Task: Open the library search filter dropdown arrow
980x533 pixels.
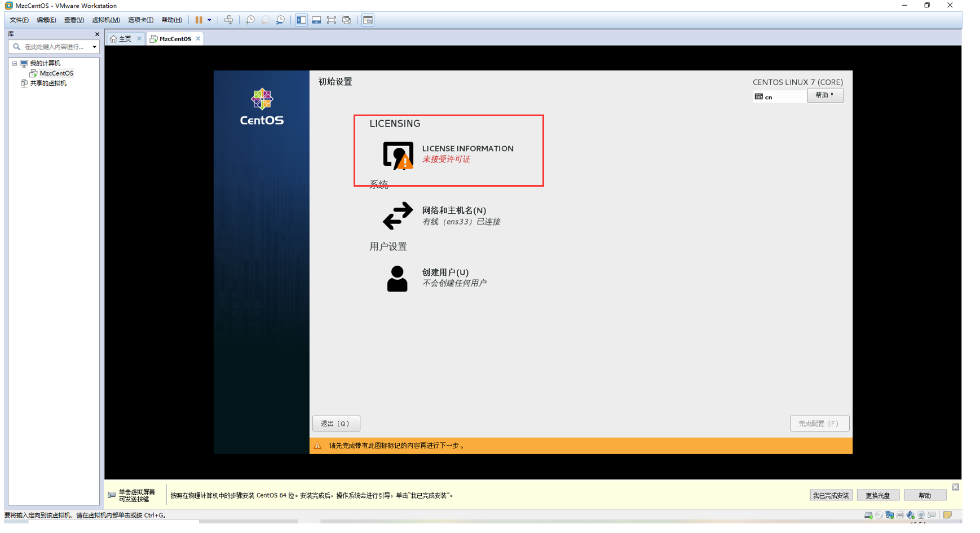Action: pos(94,47)
